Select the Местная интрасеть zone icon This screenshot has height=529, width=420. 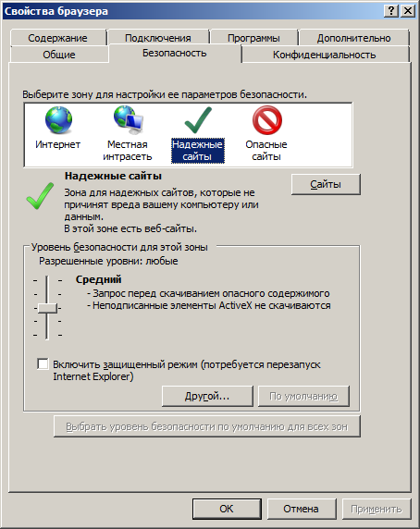tap(129, 119)
